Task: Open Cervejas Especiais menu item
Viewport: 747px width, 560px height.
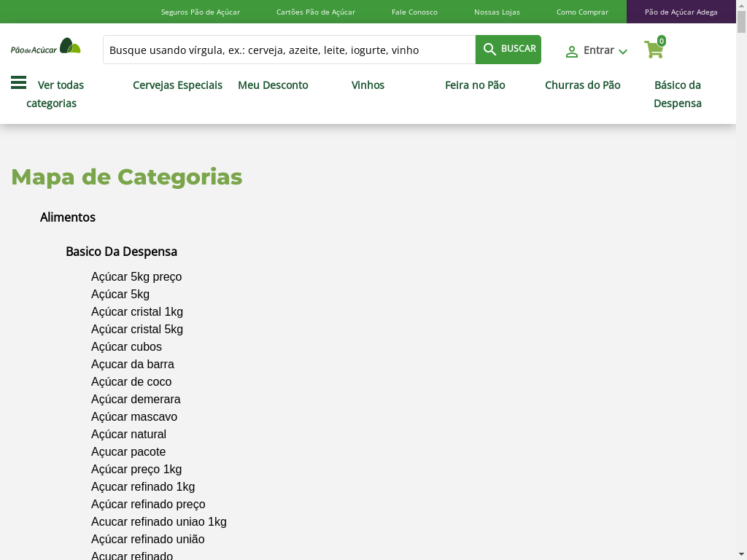Action: [x=177, y=85]
